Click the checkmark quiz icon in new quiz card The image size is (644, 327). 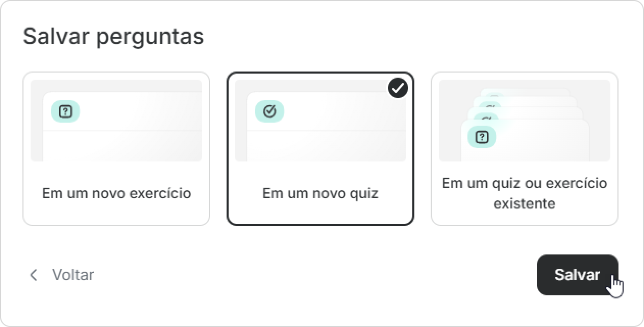point(269,111)
